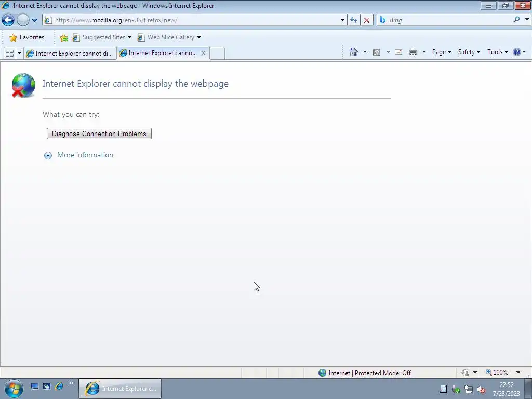
Task: Click the page icon in address bar
Action: pyautogui.click(x=48, y=20)
